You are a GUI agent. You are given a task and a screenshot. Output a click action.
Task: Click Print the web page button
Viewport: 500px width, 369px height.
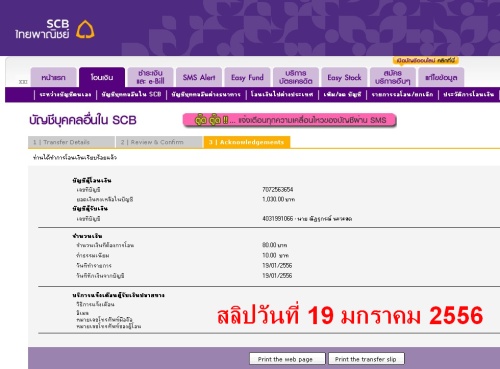[x=287, y=359]
